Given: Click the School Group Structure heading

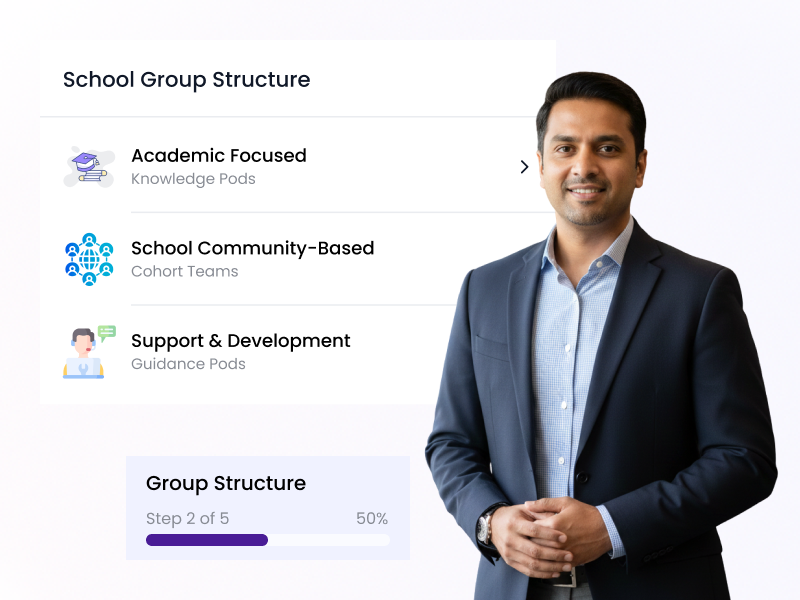Looking at the screenshot, I should (186, 80).
